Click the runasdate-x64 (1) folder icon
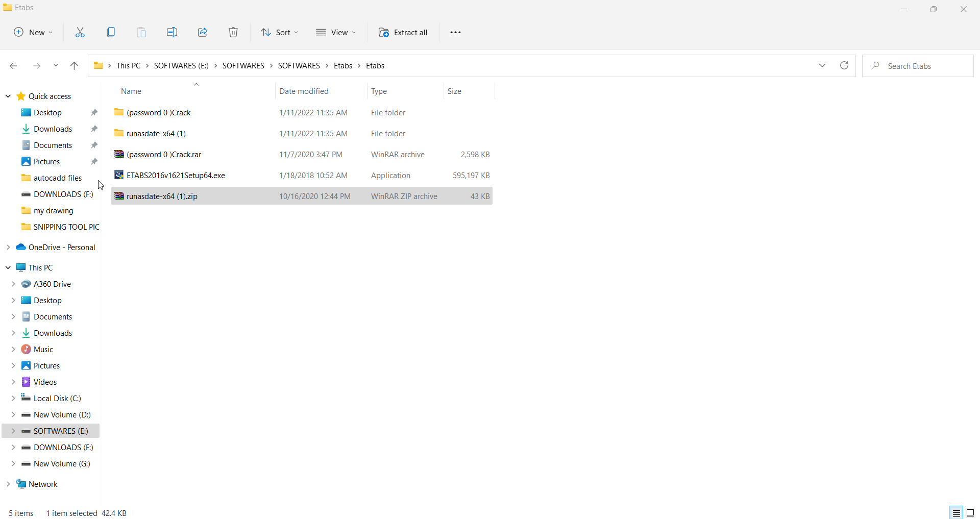 119,133
